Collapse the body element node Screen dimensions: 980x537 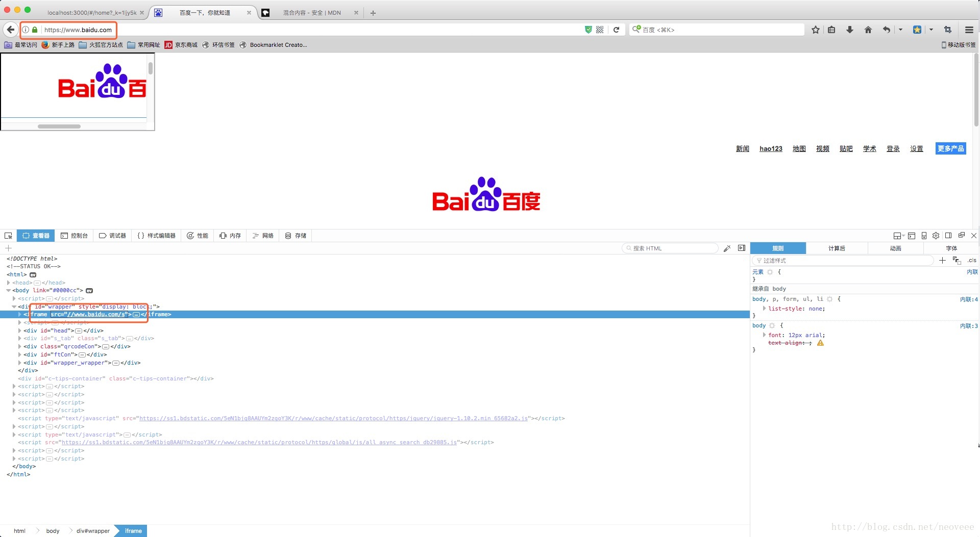[9, 291]
